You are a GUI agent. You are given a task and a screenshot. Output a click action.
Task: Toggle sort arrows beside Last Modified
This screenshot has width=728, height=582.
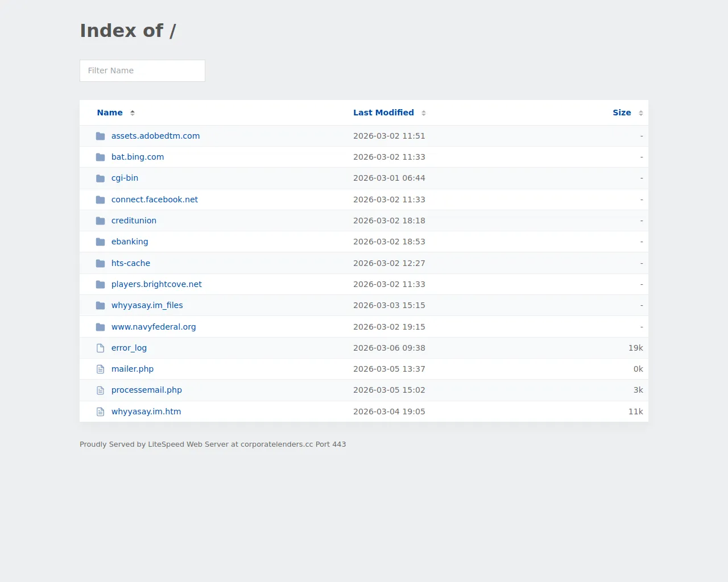point(424,113)
